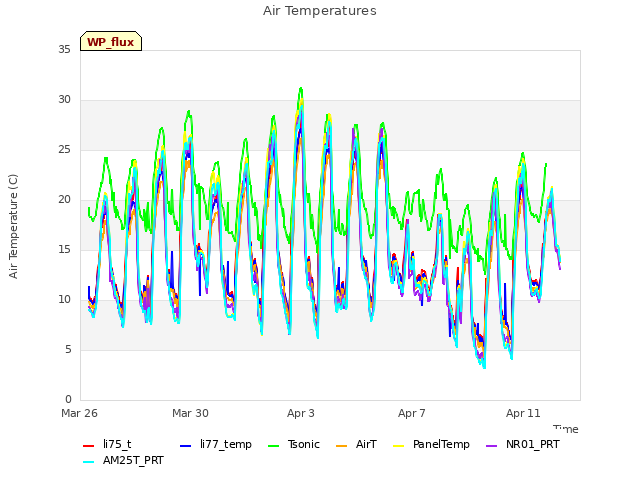Viewport: 640px width, 480px height.
Task: Click the Mar 26 x-axis label
Action: (x=79, y=413)
